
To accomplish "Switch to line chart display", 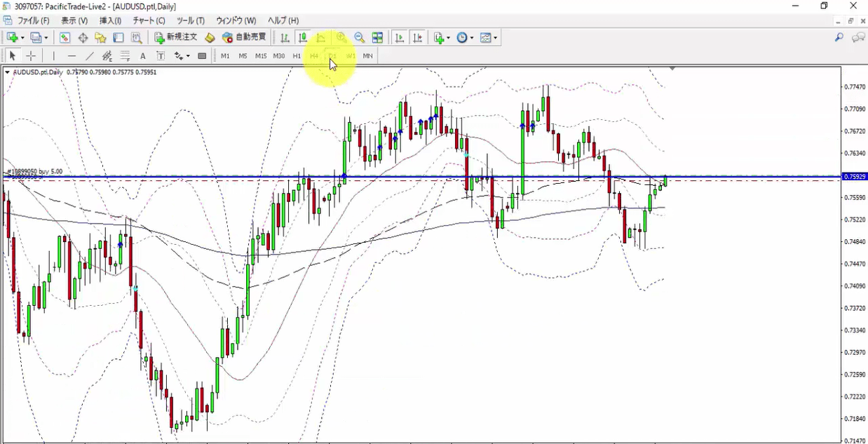I will click(x=321, y=37).
